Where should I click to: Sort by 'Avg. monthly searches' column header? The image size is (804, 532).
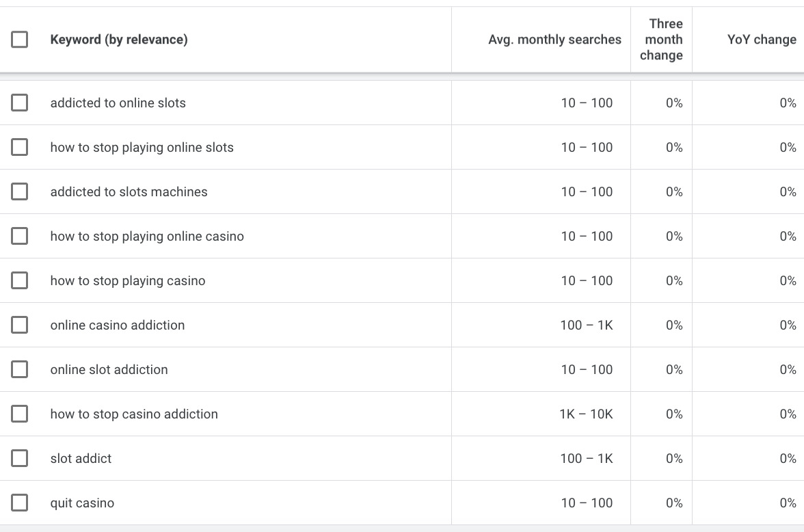[x=554, y=40]
